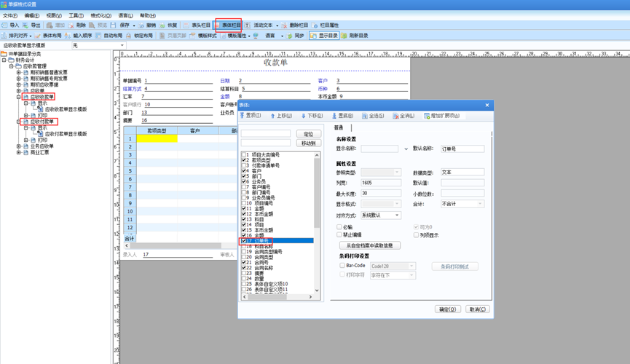Click the 活动文本 active text tool
Viewport: 630px width, 364px height.
259,25
